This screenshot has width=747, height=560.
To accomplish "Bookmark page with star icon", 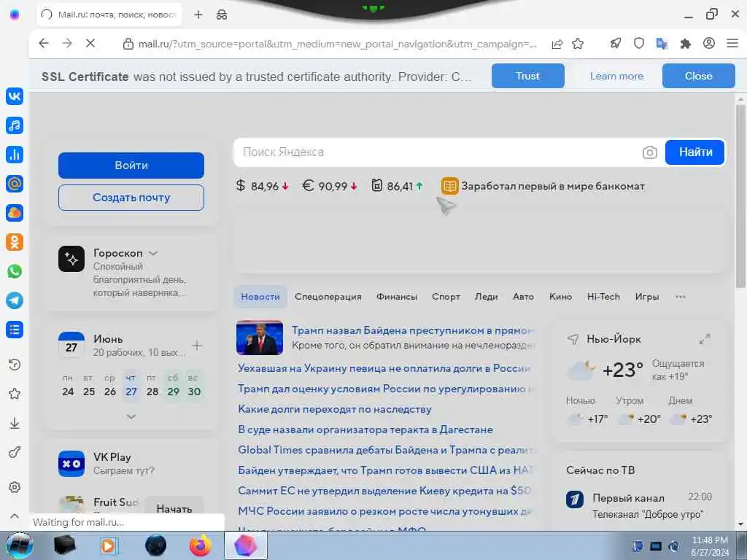I will [578, 44].
